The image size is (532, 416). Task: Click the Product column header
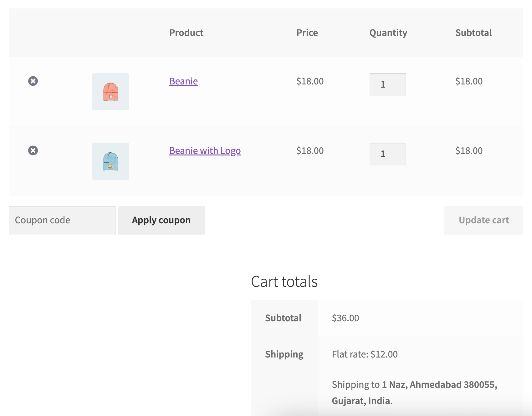[186, 33]
